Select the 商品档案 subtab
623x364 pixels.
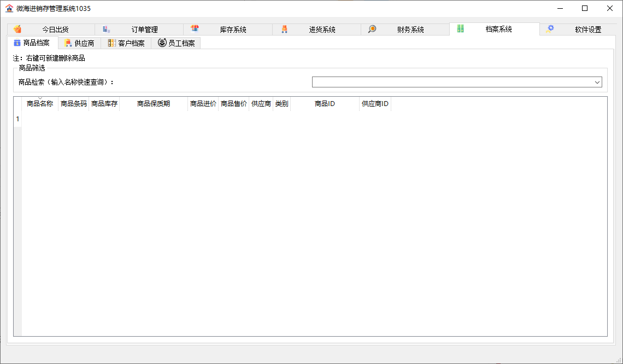pyautogui.click(x=33, y=43)
